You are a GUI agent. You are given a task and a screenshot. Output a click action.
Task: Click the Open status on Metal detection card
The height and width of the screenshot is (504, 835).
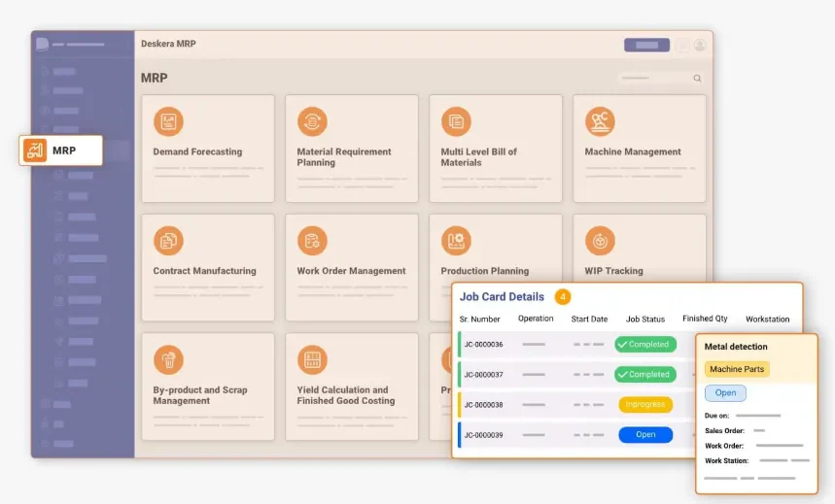click(x=725, y=392)
